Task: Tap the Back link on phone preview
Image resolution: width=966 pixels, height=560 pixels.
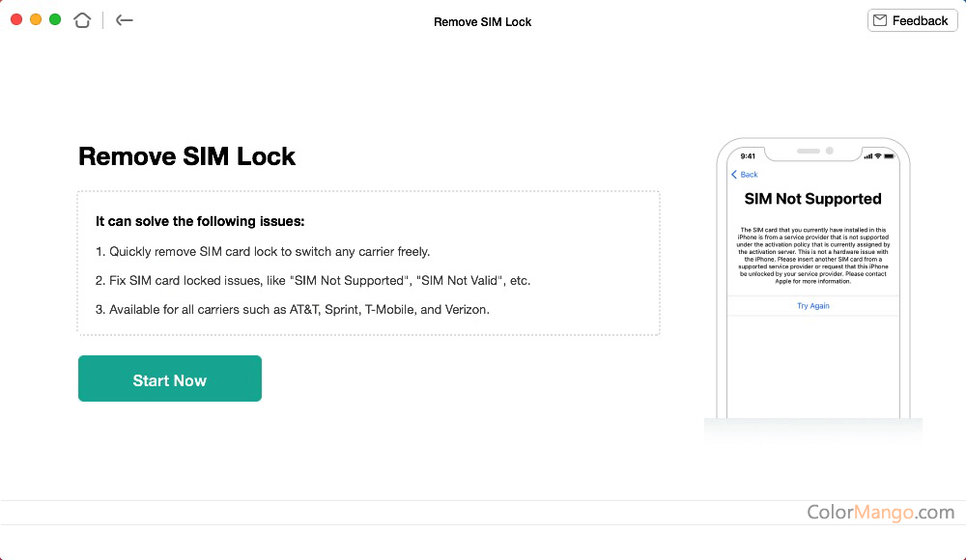Action: (745, 175)
